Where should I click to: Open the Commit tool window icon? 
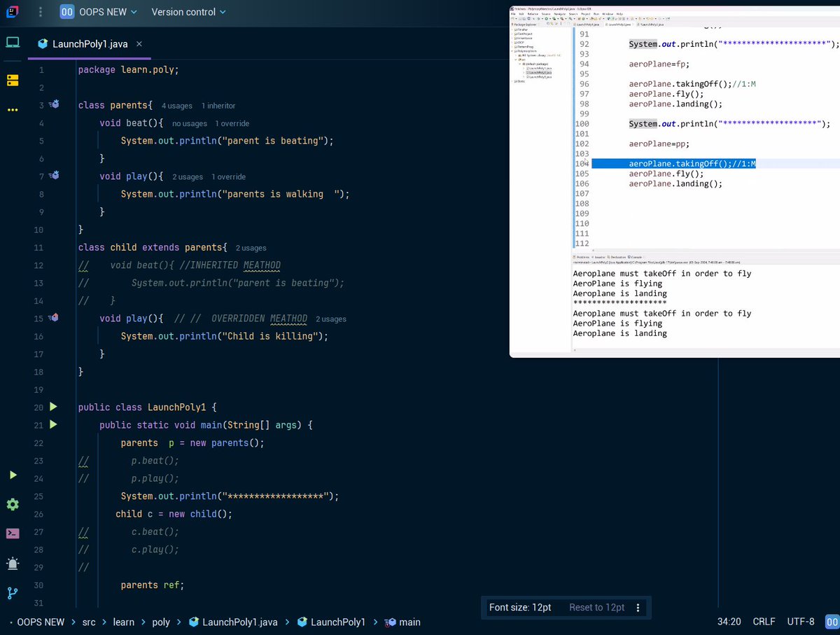click(x=12, y=80)
